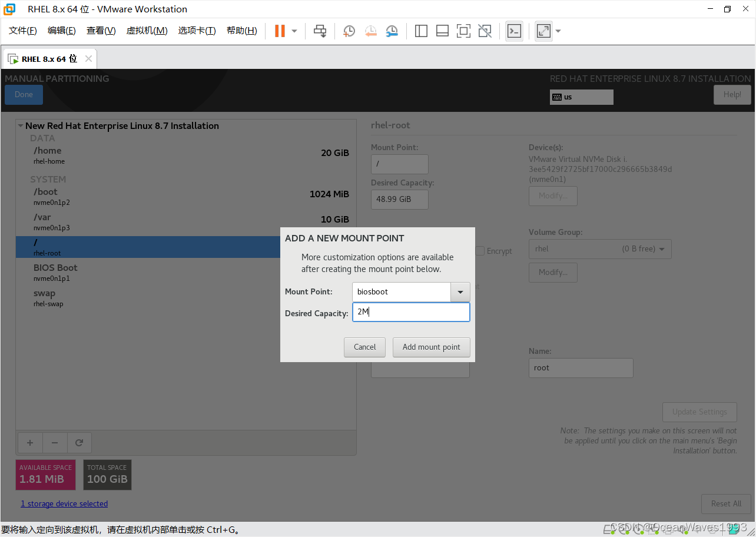Viewport: 756px width, 537px height.
Task: Select the / rhel-root partition row
Action: pyautogui.click(x=148, y=247)
